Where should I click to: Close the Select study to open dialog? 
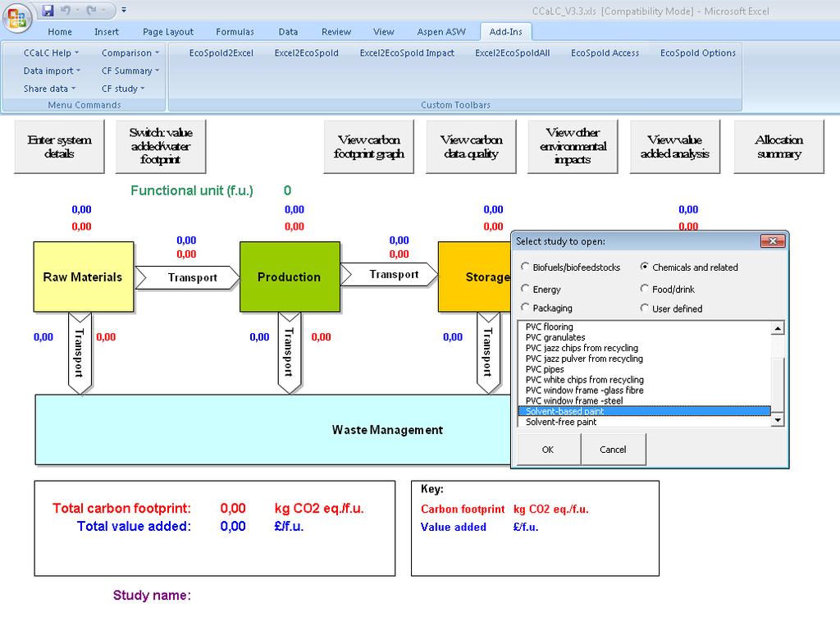773,241
